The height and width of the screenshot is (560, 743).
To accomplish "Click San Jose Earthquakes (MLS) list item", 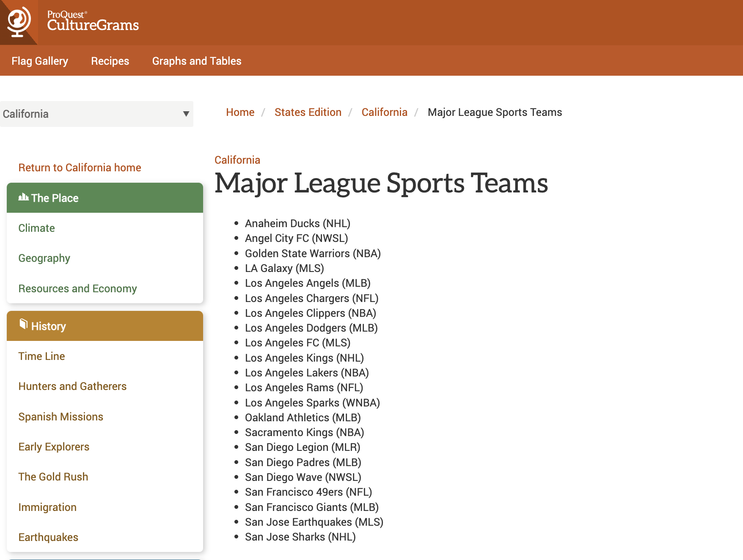I will point(314,522).
